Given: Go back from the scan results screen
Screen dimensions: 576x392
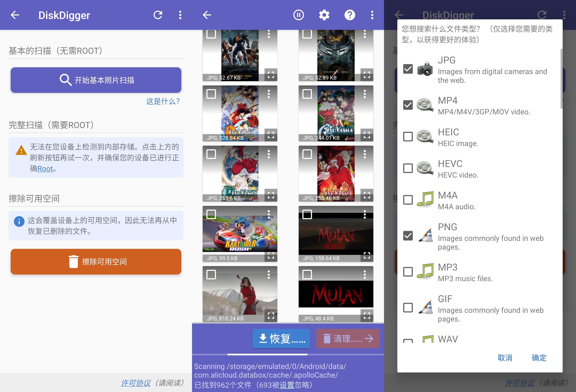Looking at the screenshot, I should 207,15.
